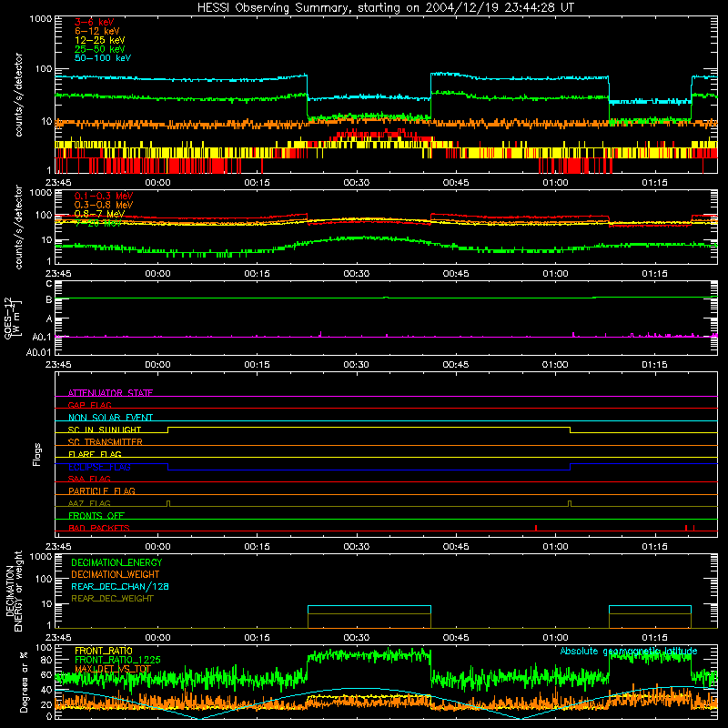Click the yellow 0.8-7 MeV legend label
Screen dimensions: 728x728
99,214
